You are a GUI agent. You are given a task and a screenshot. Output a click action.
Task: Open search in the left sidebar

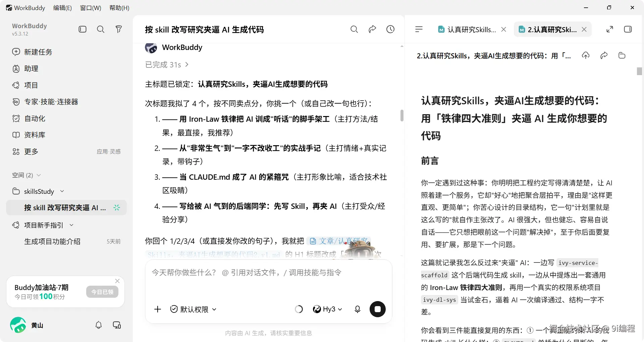(x=101, y=29)
